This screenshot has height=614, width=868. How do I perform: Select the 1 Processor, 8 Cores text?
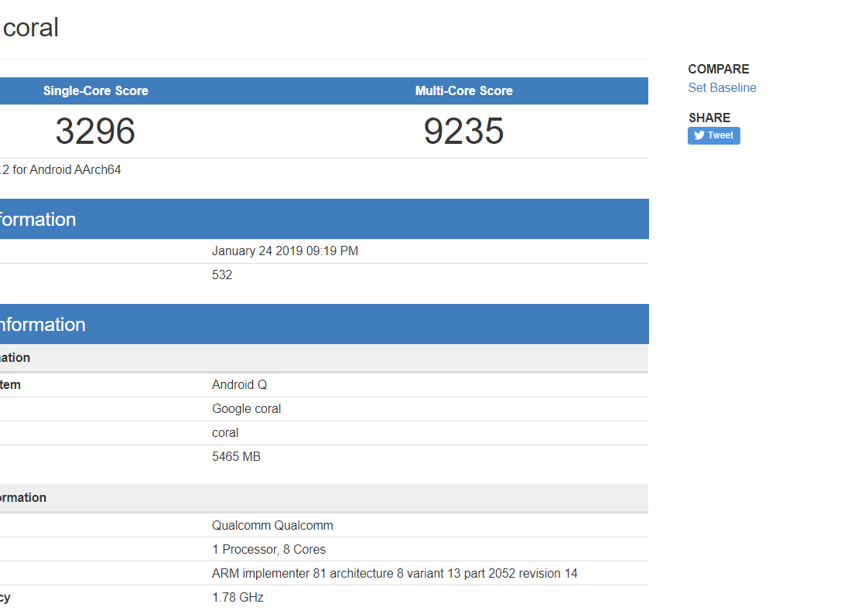click(x=268, y=550)
